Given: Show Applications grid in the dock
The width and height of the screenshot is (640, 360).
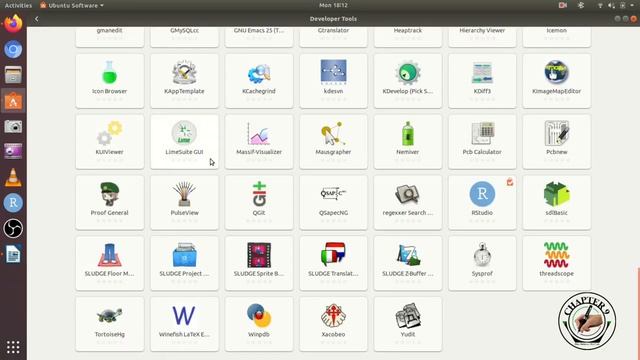Looking at the screenshot, I should (13, 347).
